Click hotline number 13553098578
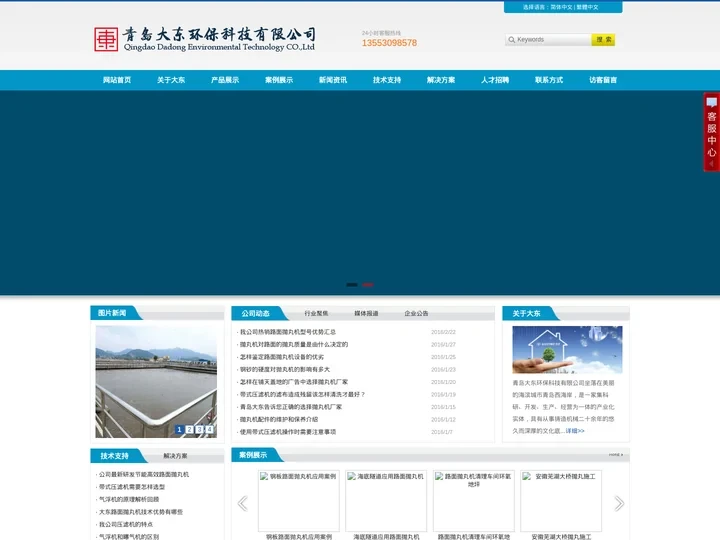 click(x=389, y=43)
